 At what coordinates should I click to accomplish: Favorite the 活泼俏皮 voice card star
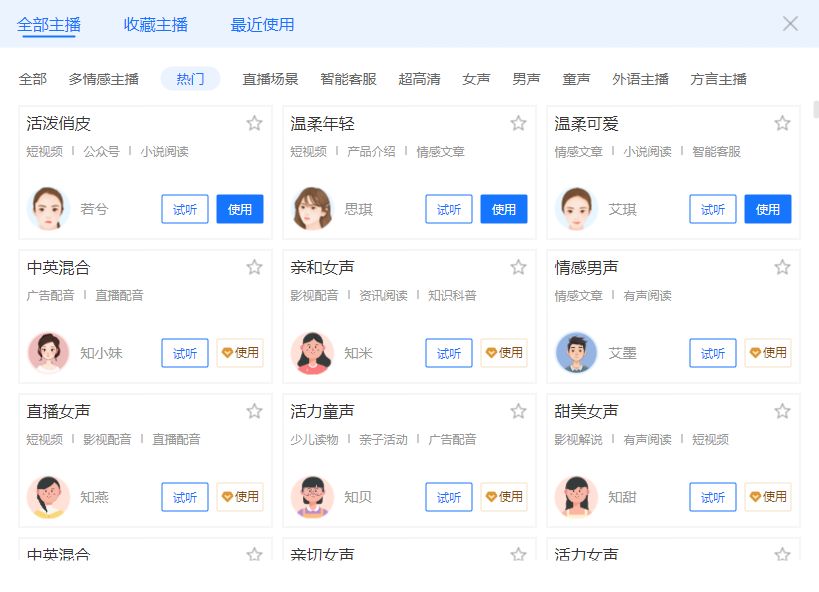[254, 123]
